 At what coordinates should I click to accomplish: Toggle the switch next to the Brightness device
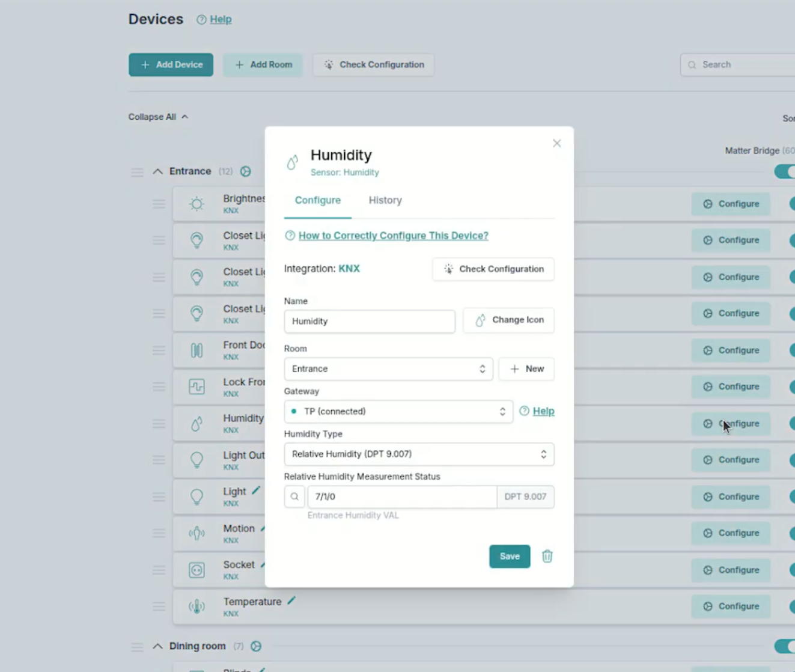792,204
